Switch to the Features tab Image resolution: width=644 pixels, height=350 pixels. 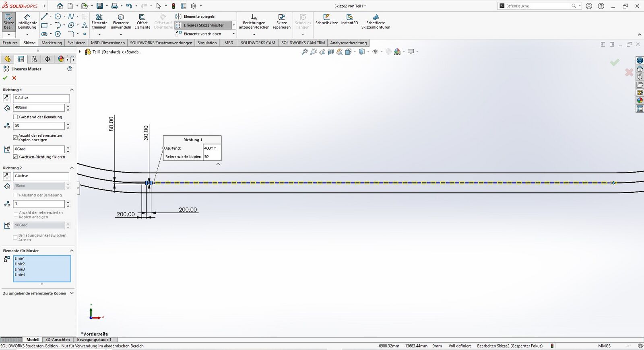[10, 43]
